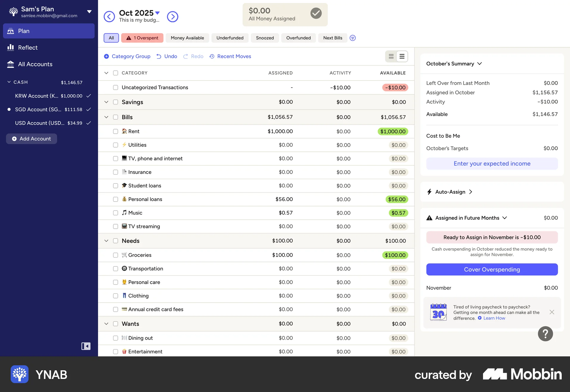Viewport: 570px width, 392px height.
Task: Collapse the sidebar with the panel icon
Action: click(x=86, y=346)
